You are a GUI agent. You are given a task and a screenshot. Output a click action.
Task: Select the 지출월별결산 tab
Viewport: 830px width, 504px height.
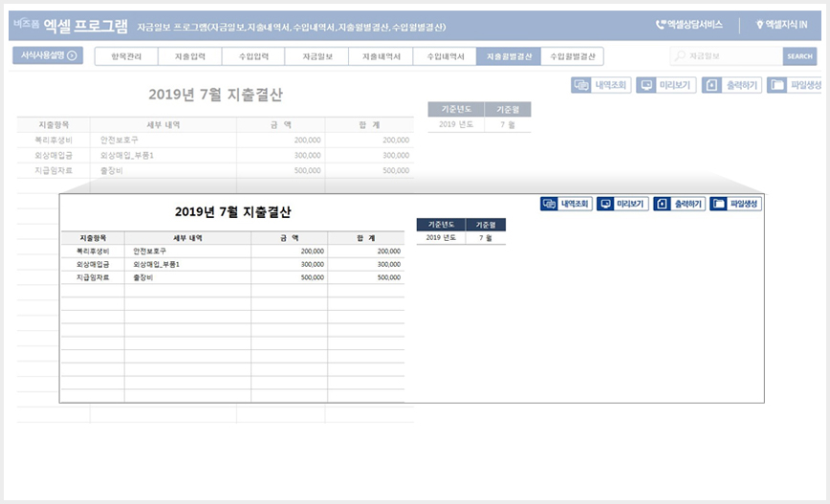click(x=509, y=56)
